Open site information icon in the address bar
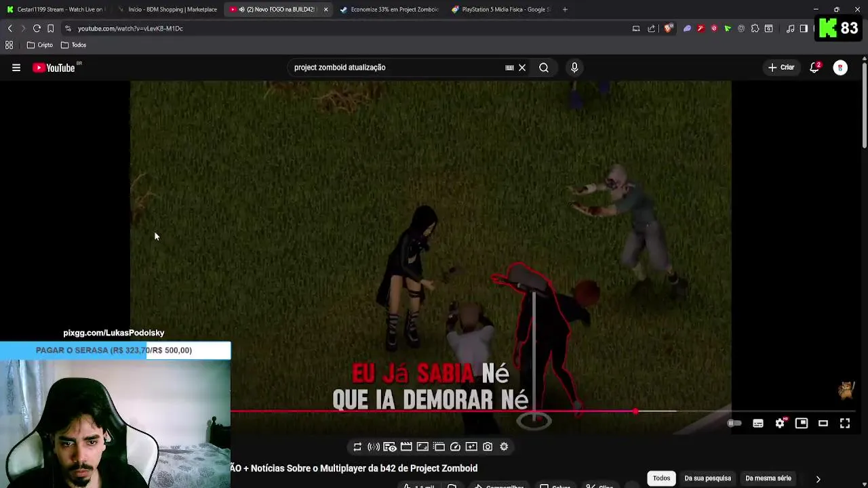Viewport: 868px width, 488px height. click(68, 28)
